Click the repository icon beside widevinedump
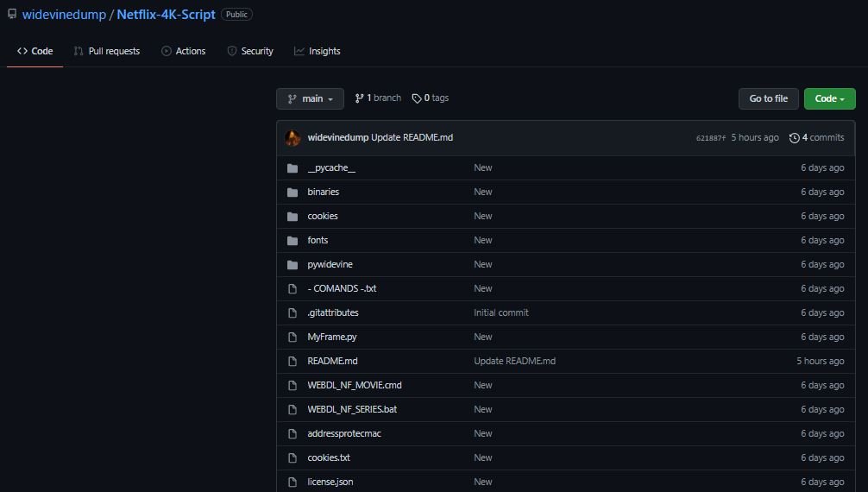This screenshot has width=868, height=492. (x=11, y=14)
